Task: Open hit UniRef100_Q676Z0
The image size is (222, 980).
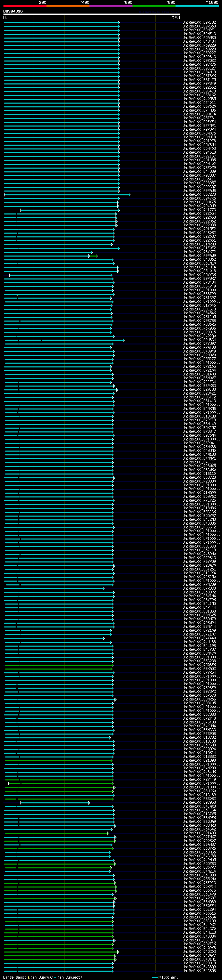Action: [199, 106]
